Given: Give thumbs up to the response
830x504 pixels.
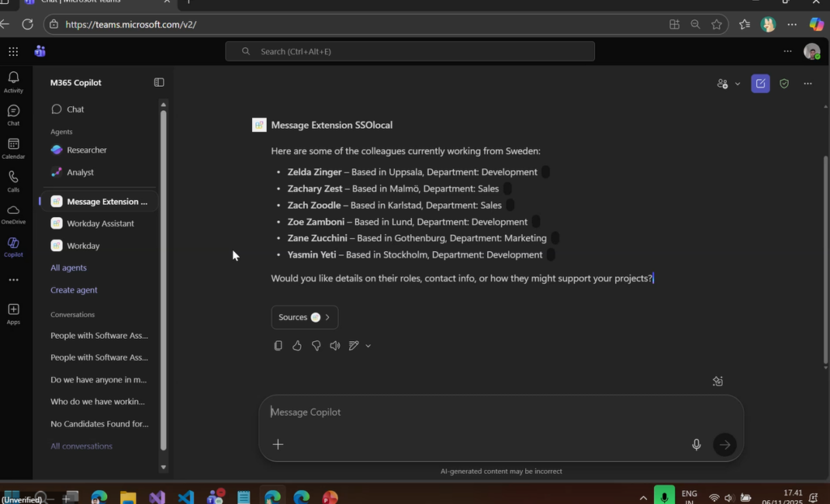Looking at the screenshot, I should click(297, 346).
